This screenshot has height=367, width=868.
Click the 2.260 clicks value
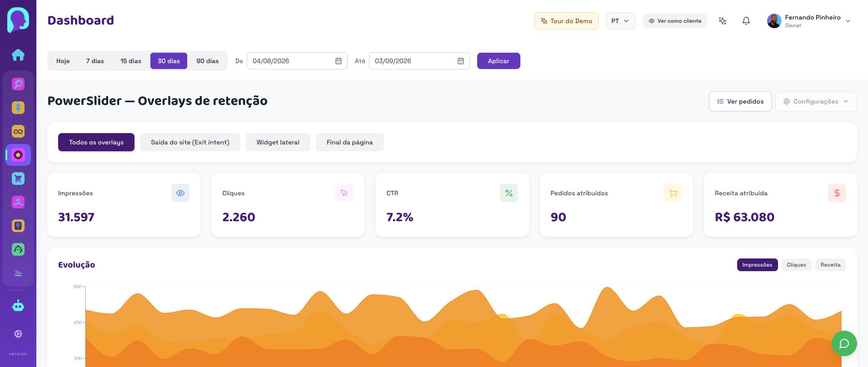239,217
